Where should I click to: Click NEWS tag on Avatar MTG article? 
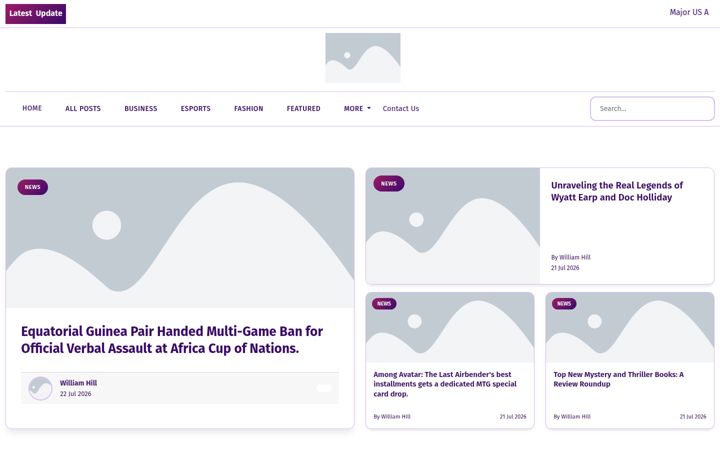[x=384, y=304]
